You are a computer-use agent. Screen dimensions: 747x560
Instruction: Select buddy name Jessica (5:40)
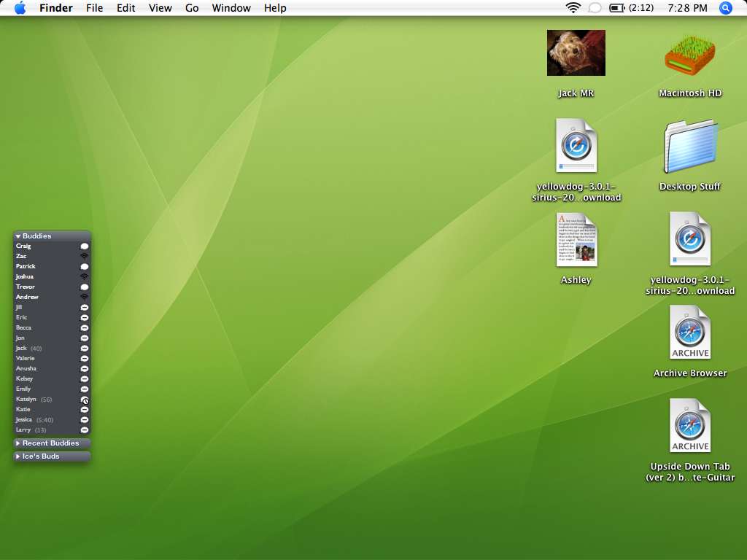coord(34,420)
